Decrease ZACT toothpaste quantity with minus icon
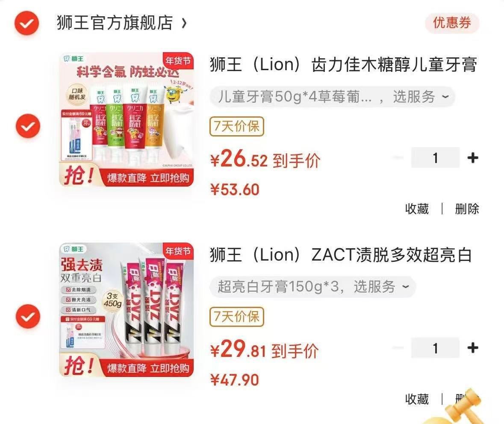The image size is (504, 424). (x=398, y=348)
